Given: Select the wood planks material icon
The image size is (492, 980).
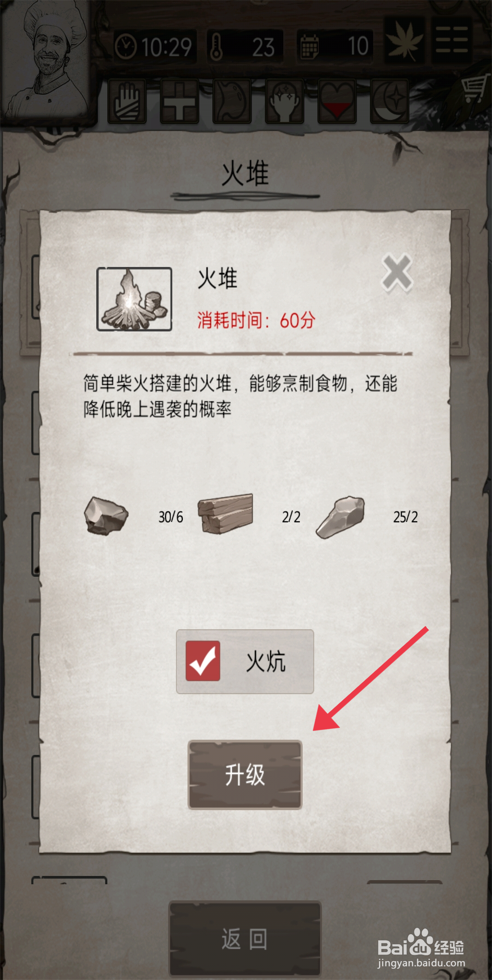Looking at the screenshot, I should (x=226, y=514).
